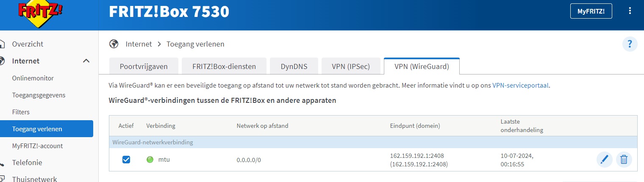Click the Internet breadcrumb text
644x182 pixels.
139,44
